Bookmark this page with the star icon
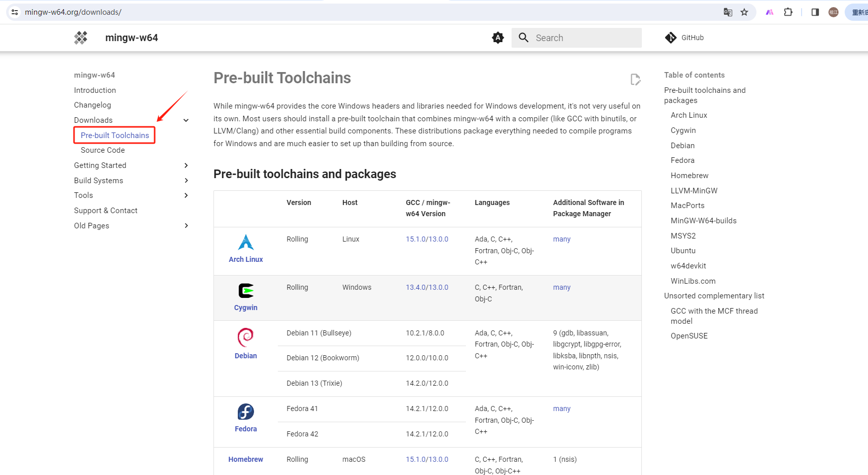 (x=744, y=12)
